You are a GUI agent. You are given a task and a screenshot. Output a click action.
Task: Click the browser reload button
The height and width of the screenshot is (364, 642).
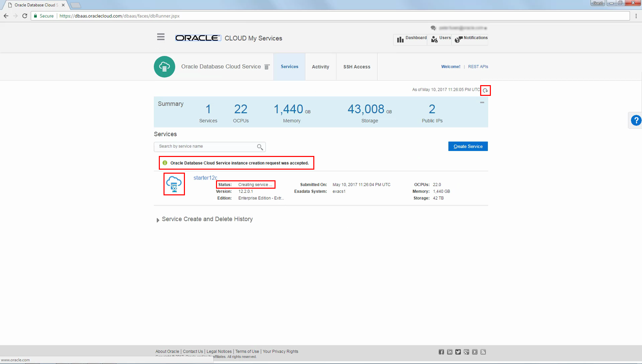(25, 16)
